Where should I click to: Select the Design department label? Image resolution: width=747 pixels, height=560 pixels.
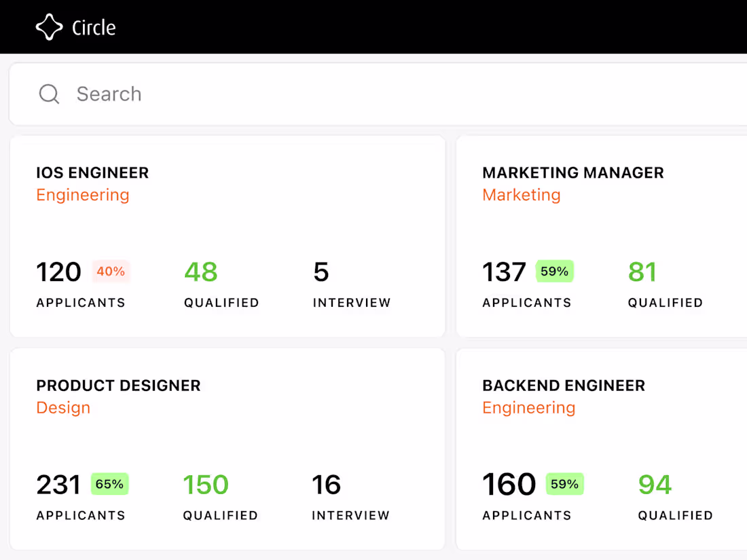[x=63, y=407]
